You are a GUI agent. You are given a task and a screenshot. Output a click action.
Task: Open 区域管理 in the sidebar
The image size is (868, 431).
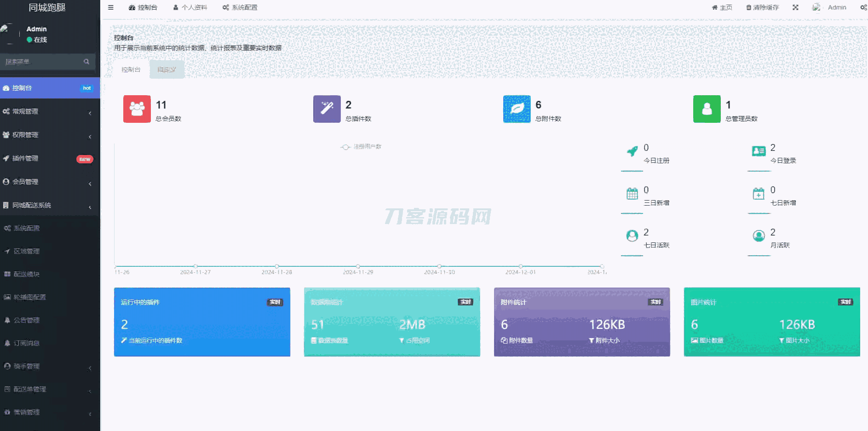click(x=50, y=251)
